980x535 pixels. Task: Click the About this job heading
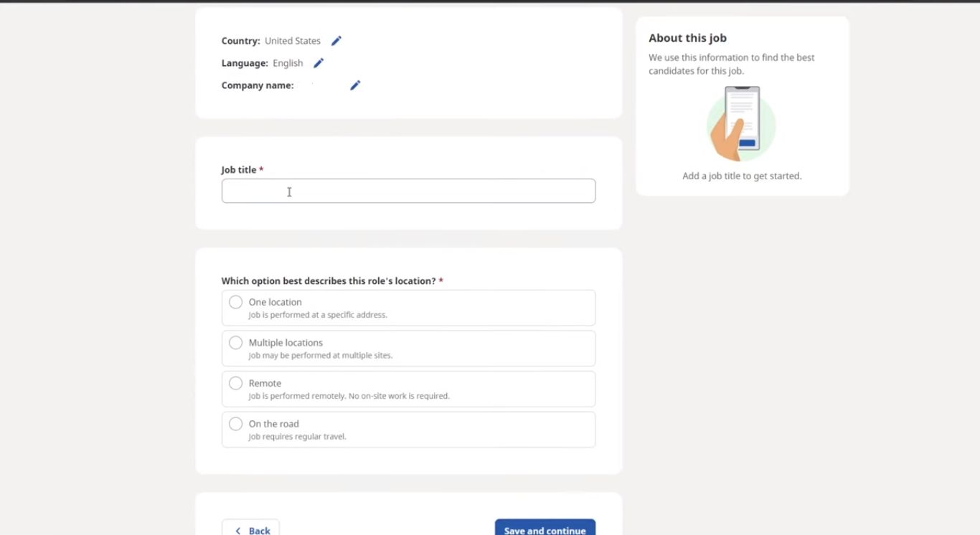point(687,37)
